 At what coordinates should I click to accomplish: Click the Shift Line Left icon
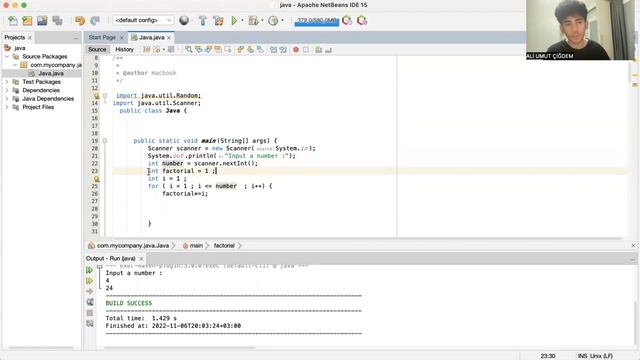coord(273,49)
